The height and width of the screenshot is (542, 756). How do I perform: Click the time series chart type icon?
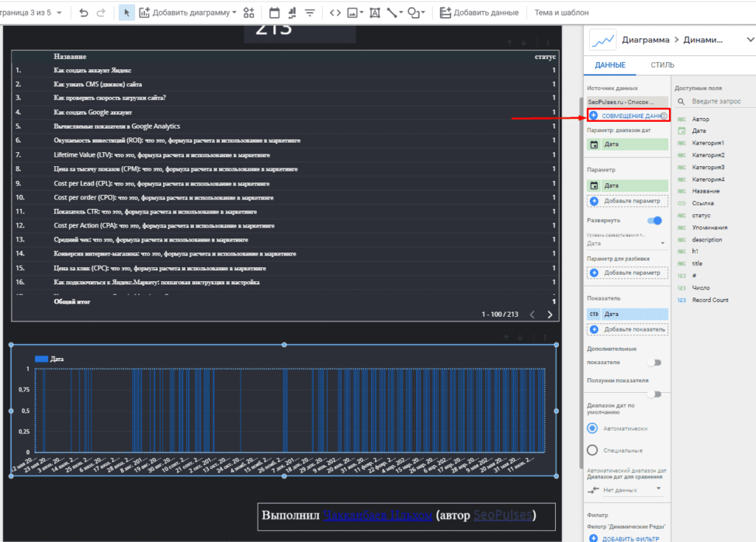click(x=603, y=40)
